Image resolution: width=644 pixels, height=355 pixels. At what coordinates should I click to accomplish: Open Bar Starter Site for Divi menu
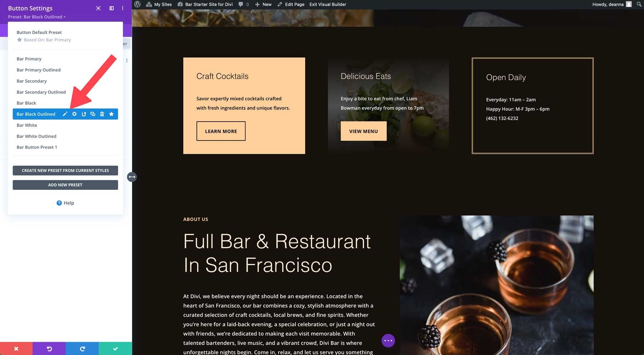point(205,4)
